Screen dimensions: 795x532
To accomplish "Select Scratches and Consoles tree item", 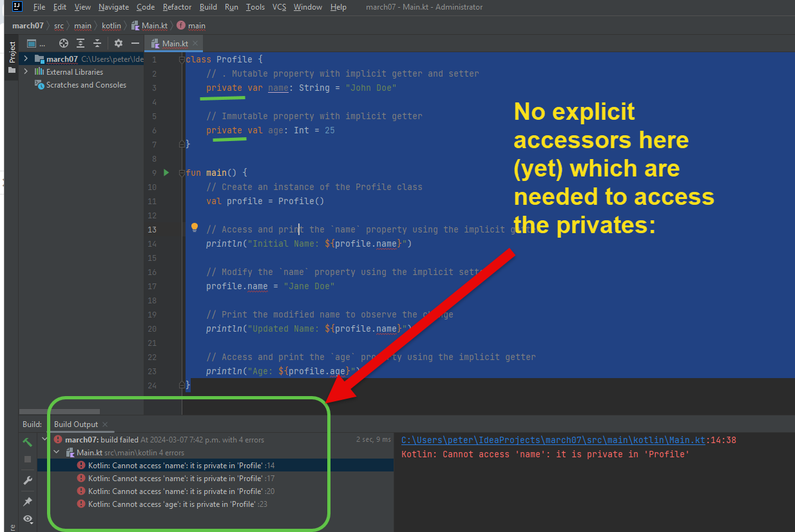I will click(86, 85).
